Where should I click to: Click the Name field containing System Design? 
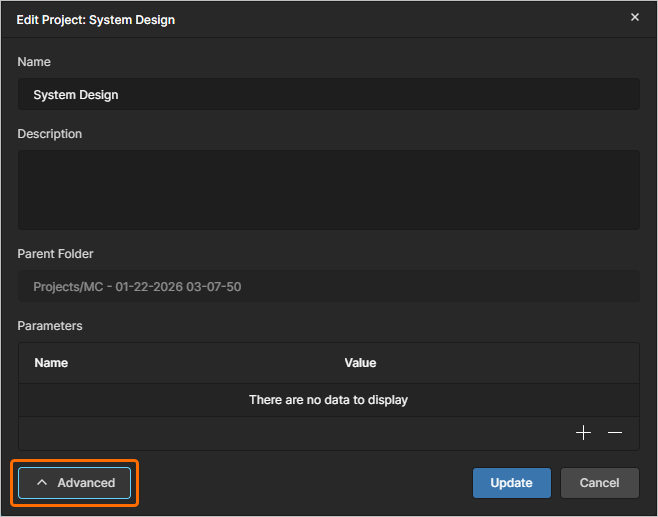pyautogui.click(x=328, y=95)
